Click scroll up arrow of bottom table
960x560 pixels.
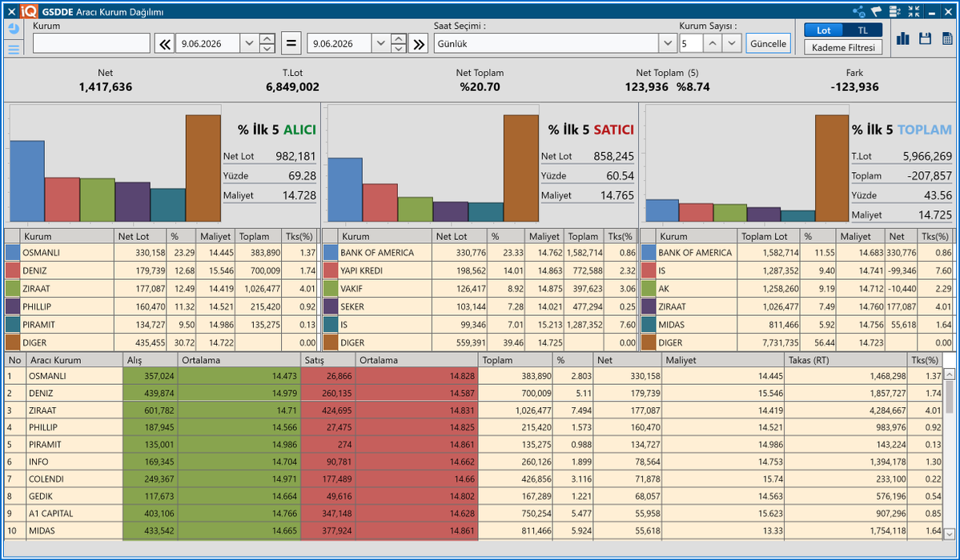coord(949,374)
